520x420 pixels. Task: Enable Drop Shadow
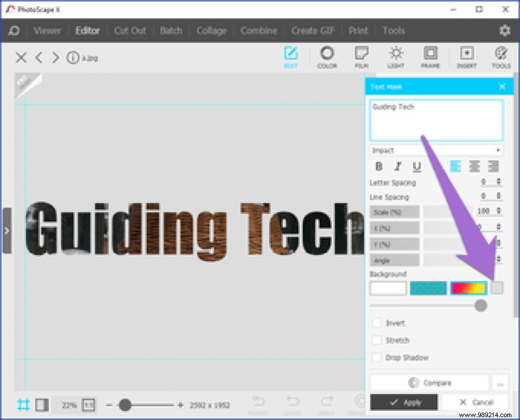[377, 357]
